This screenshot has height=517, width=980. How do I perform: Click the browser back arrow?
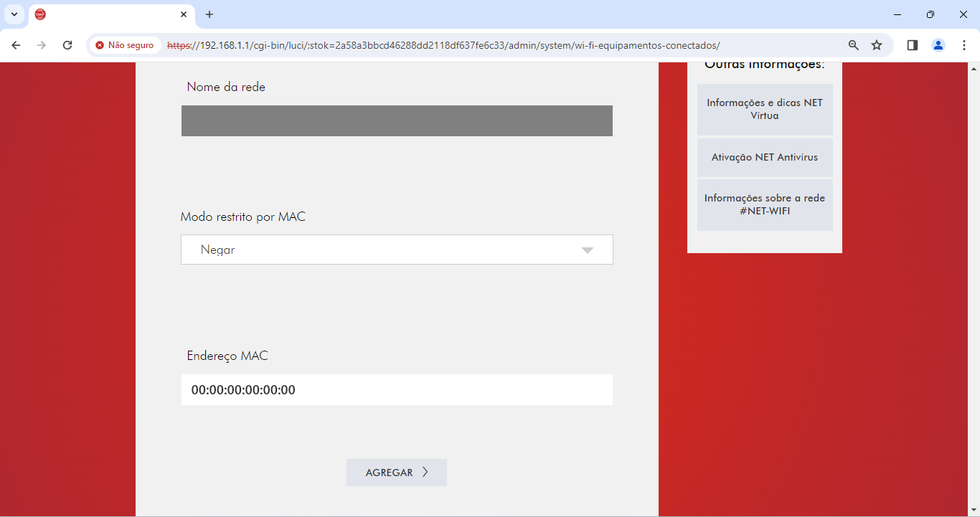[x=16, y=45]
